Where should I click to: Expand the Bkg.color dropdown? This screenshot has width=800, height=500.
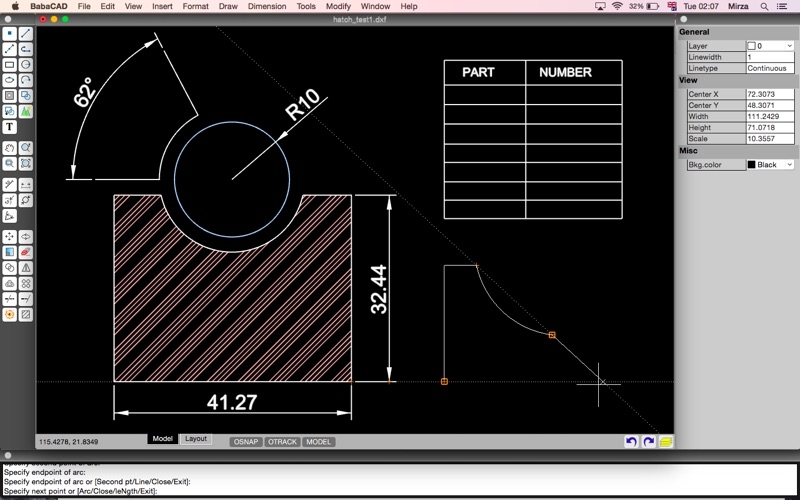click(x=770, y=164)
